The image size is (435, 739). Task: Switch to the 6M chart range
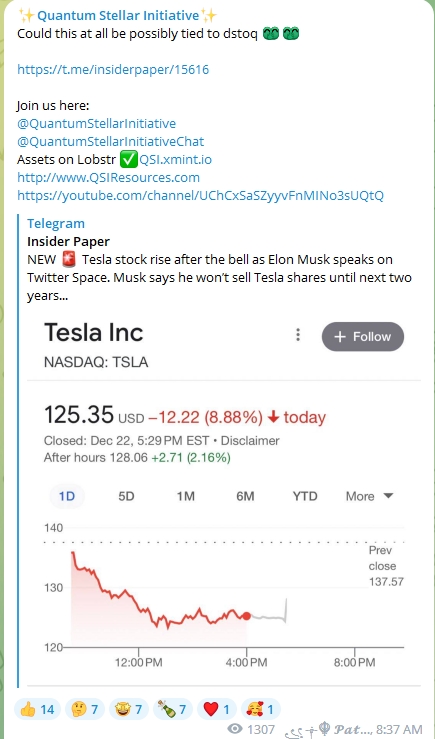point(245,496)
